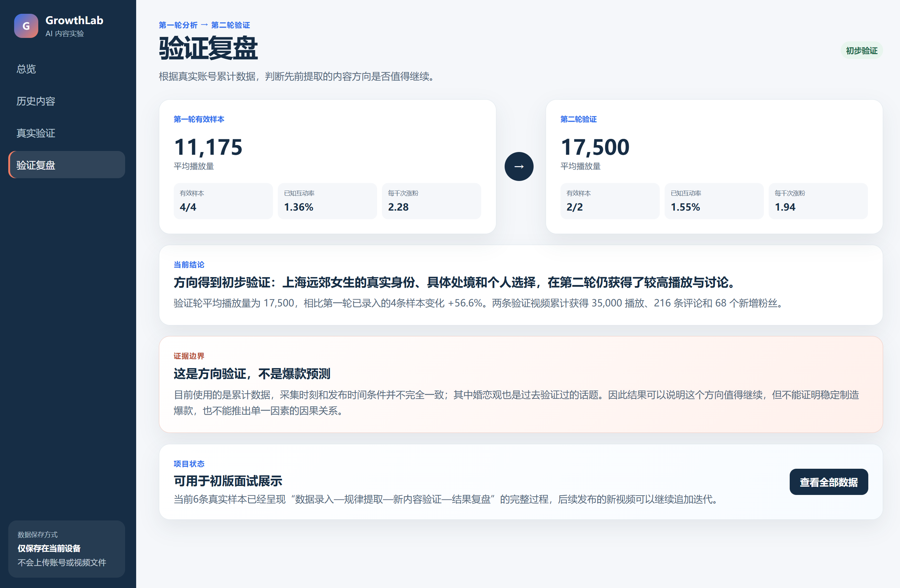The height and width of the screenshot is (588, 900).
Task: Click the 这是方向验证，不是爆款预测 heading
Action: (252, 374)
